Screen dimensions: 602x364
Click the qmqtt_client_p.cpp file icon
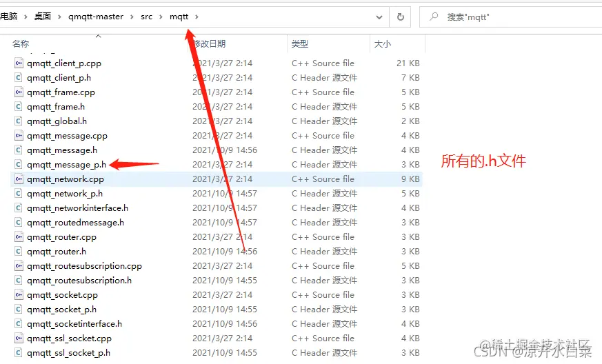(19, 63)
